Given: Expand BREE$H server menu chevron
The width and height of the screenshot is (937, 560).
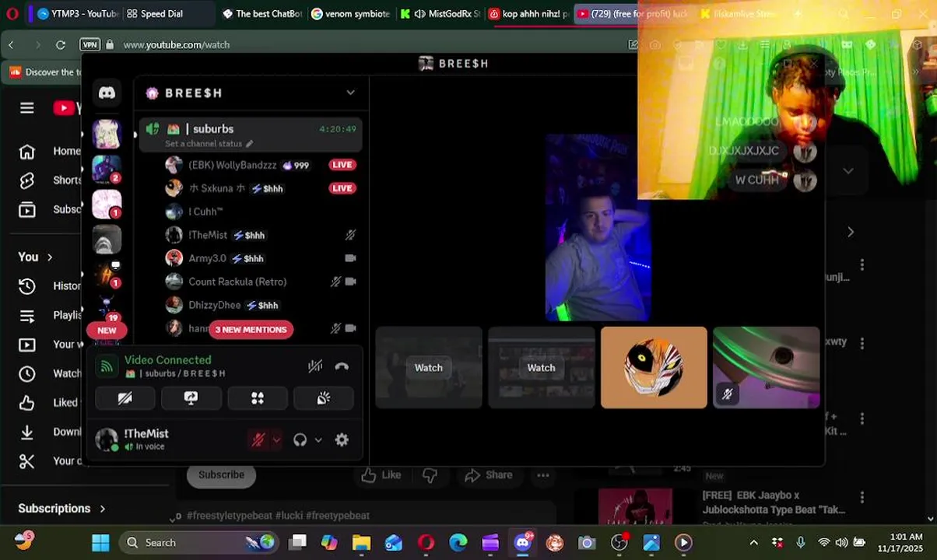Looking at the screenshot, I should [351, 93].
